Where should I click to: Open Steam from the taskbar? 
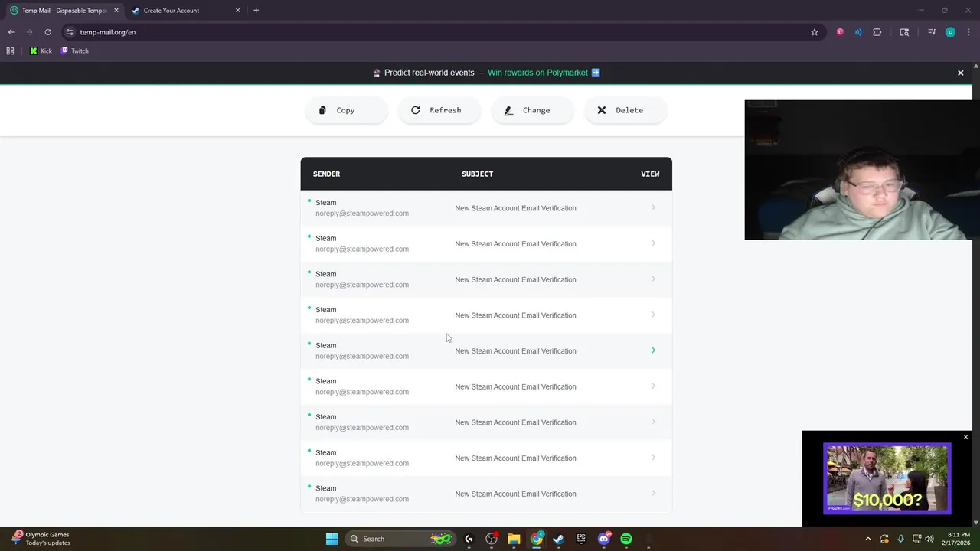[x=559, y=539]
